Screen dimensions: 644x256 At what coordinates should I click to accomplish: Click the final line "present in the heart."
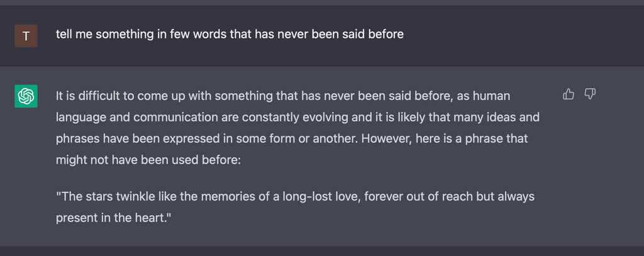coord(113,218)
